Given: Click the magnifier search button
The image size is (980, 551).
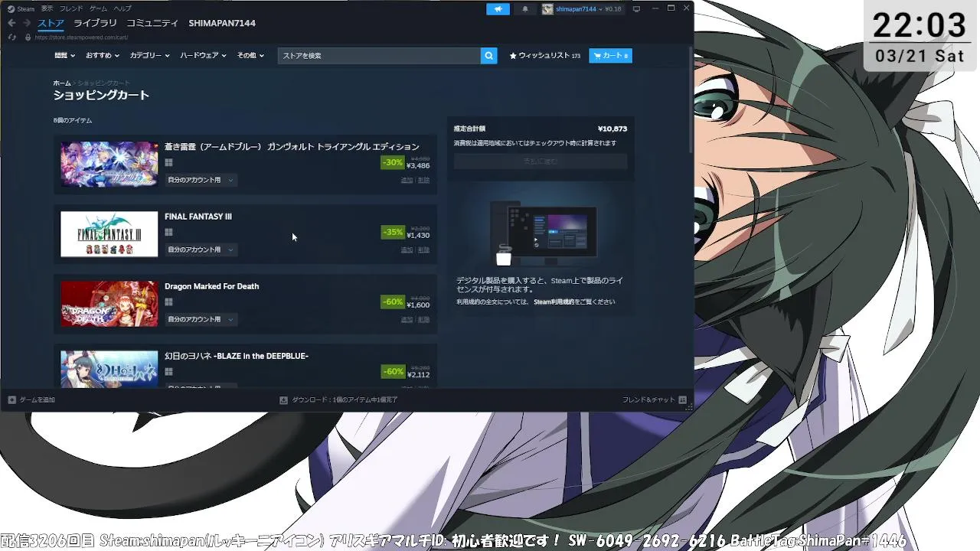Looking at the screenshot, I should coord(488,56).
